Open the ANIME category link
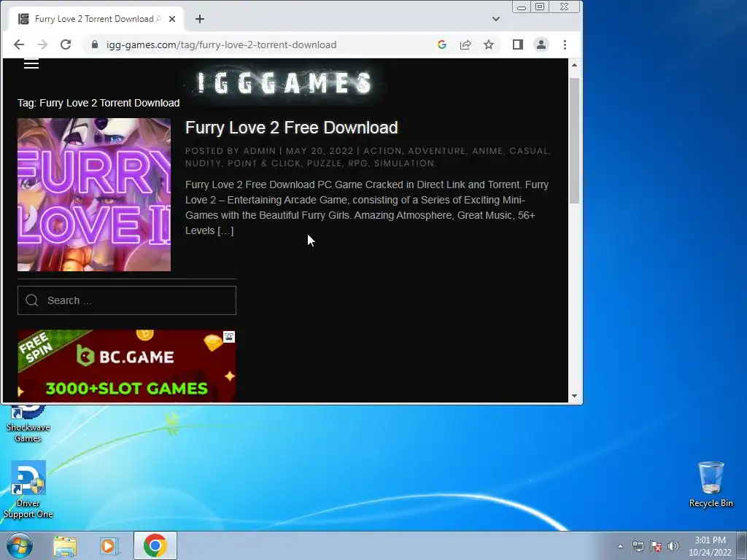Screen dimensions: 747x560 487,151
